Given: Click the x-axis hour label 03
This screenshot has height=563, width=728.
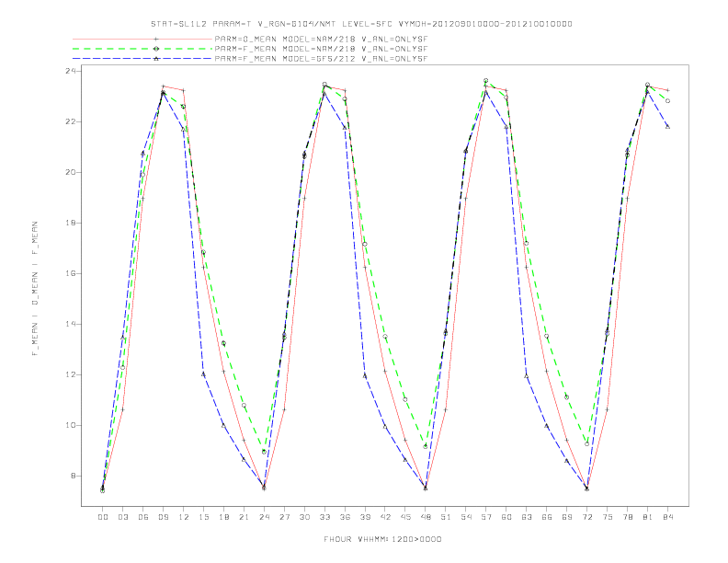Looking at the screenshot, I should coord(123,517).
